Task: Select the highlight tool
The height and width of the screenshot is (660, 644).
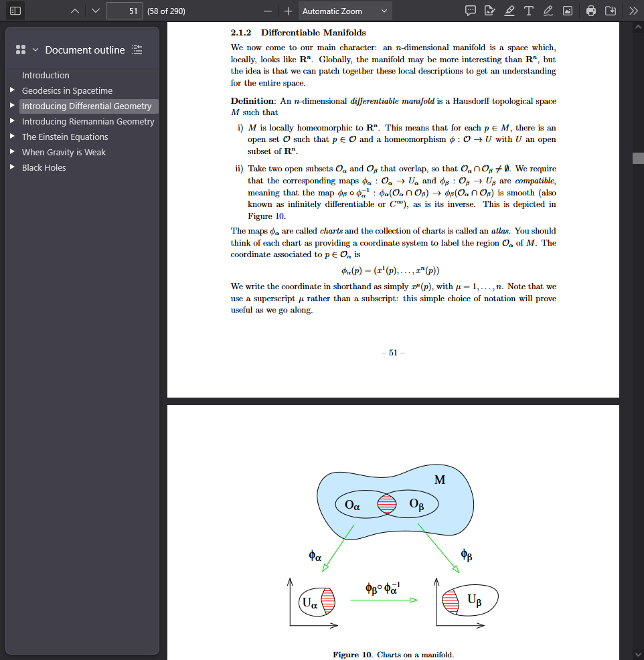Action: (x=509, y=11)
